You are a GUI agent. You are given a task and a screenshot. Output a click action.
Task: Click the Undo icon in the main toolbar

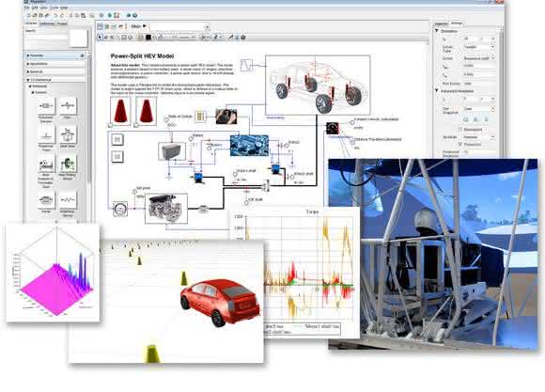pos(55,15)
